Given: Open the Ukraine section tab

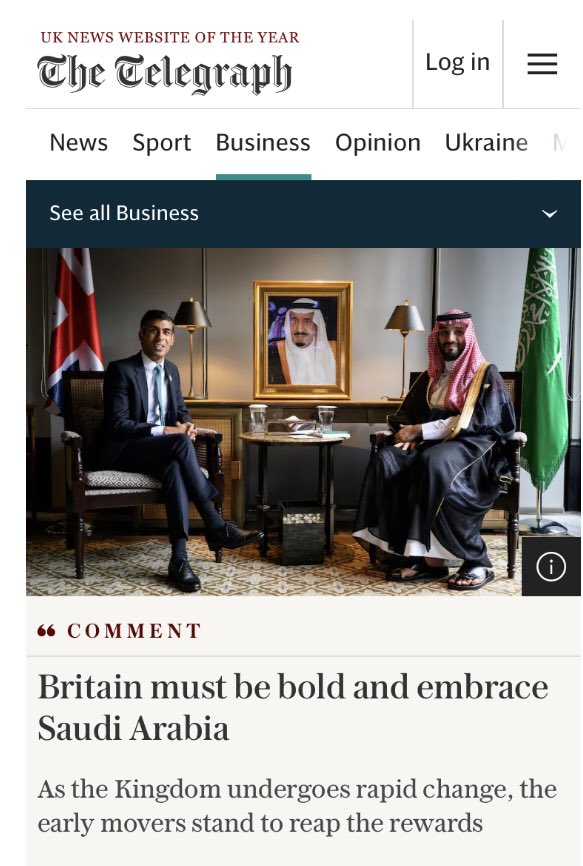Looking at the screenshot, I should point(486,142).
